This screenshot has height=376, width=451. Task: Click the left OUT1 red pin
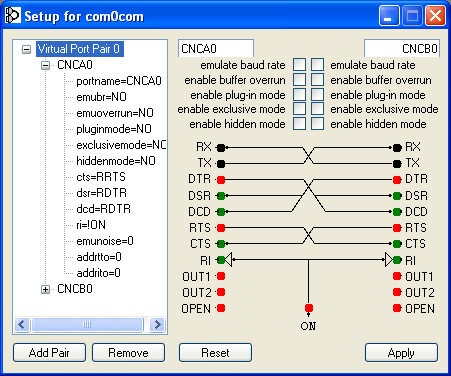tap(221, 276)
